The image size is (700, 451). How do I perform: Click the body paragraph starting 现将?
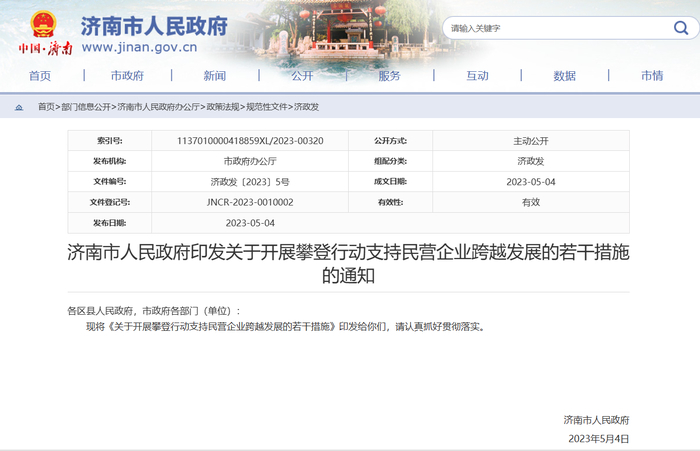(286, 327)
